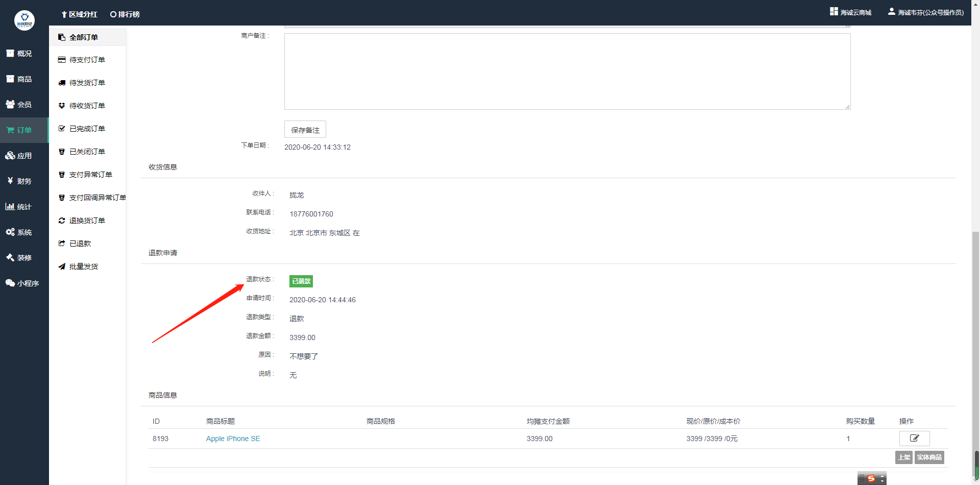
Task: Click 支付回调异常订单 shield icon
Action: click(62, 198)
